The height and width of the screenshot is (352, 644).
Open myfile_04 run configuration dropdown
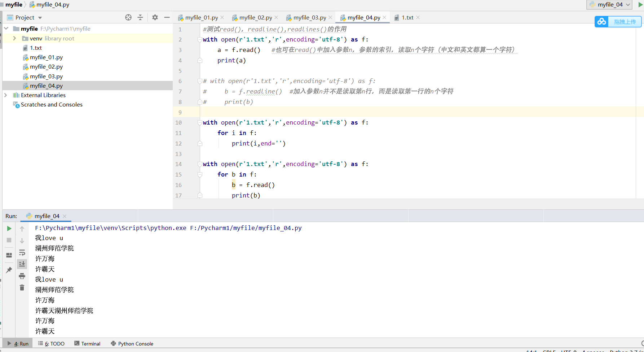610,5
